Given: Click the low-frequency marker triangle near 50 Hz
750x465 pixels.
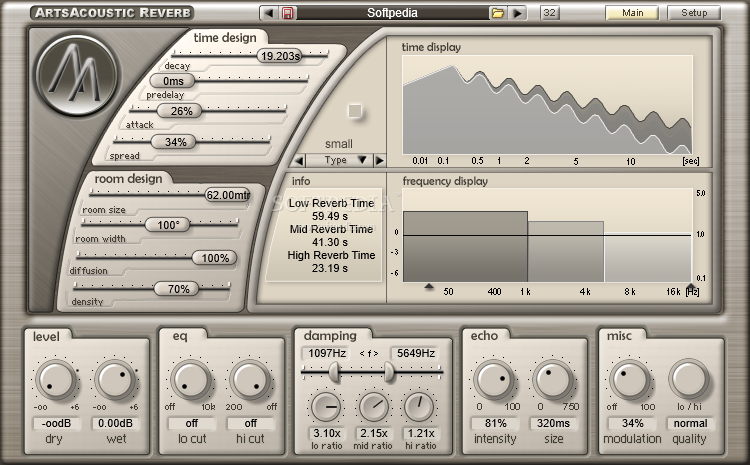Looking at the screenshot, I should pos(429,286).
